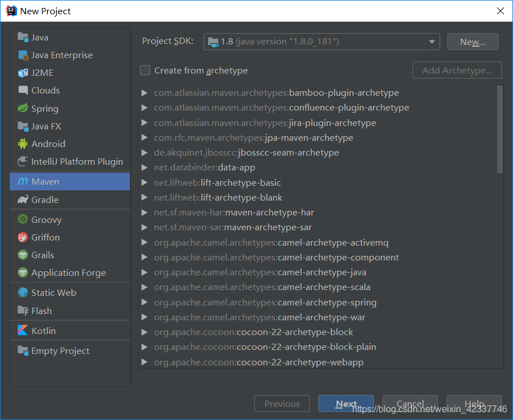Viewport: 513px width, 420px height.
Task: Click the Project SDK combo box text
Action: point(280,42)
